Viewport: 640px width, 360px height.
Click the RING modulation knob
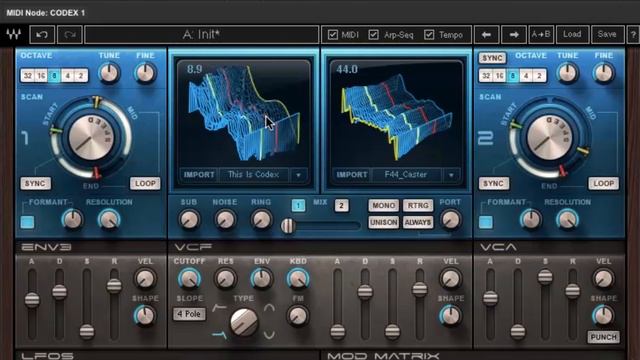point(261,220)
